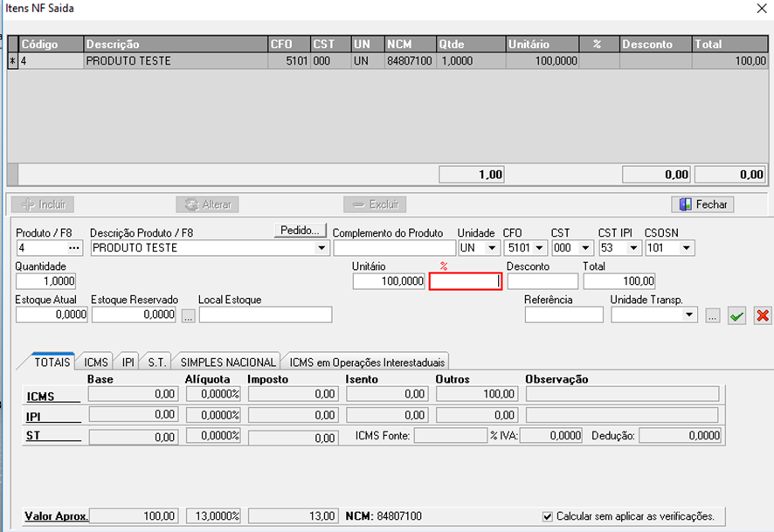Viewport: 774px width, 532px height.
Task: Click the Fechar button
Action: point(702,204)
